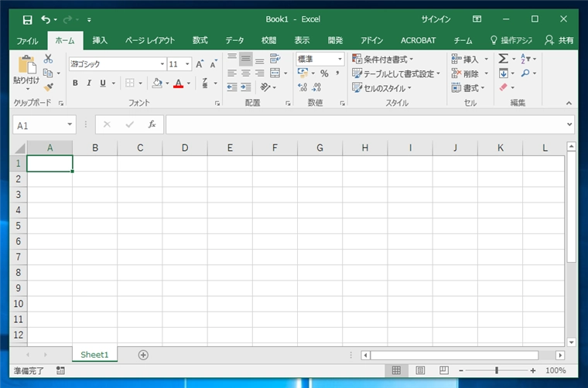The width and height of the screenshot is (588, 388).
Task: Insert AutoSum formula
Action: coord(503,59)
